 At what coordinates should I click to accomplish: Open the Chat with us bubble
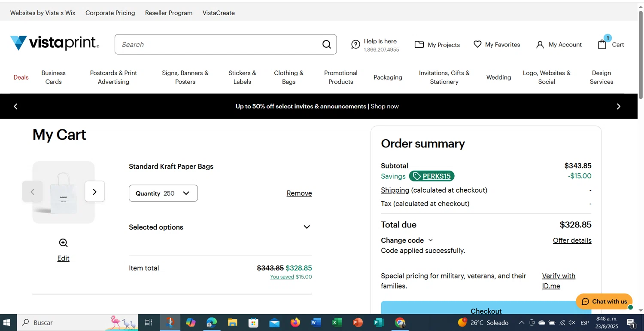point(604,301)
